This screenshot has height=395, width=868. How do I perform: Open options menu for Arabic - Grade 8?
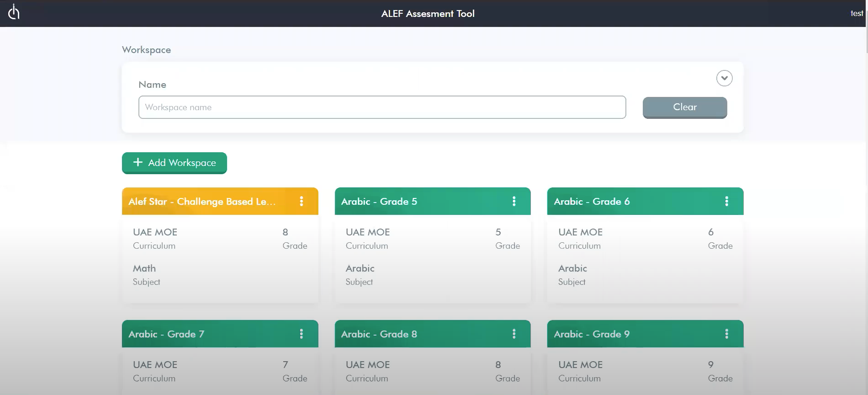point(514,334)
